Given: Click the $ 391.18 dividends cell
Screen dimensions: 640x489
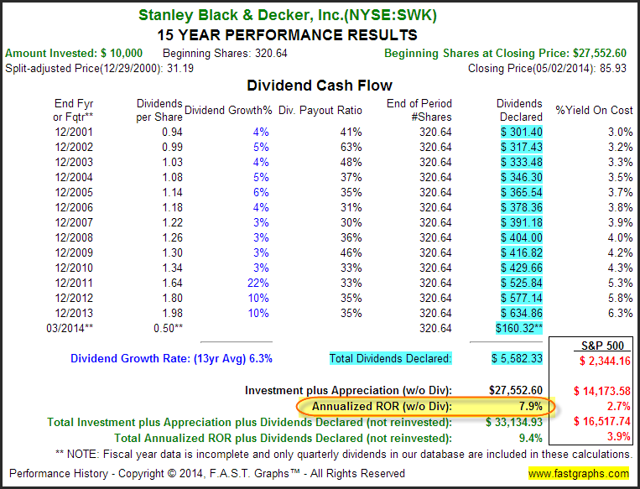Looking at the screenshot, I should (x=522, y=222).
